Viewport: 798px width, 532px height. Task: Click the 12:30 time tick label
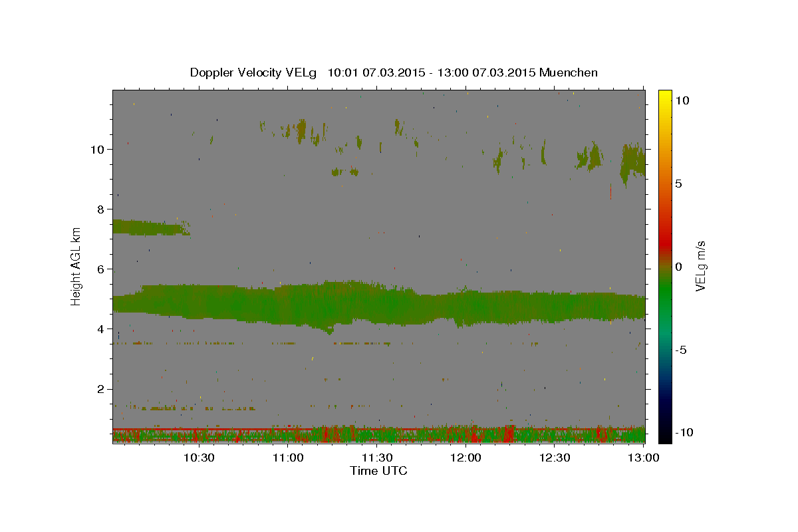click(x=555, y=458)
